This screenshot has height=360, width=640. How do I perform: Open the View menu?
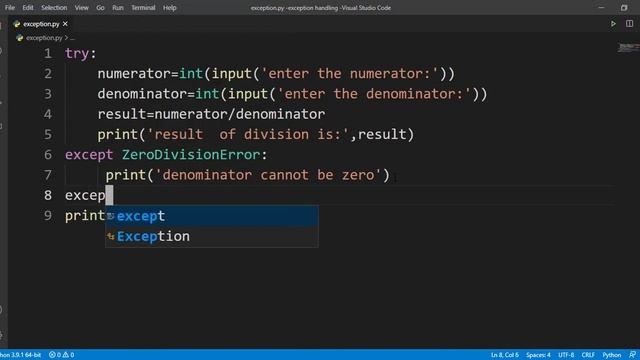coord(81,8)
